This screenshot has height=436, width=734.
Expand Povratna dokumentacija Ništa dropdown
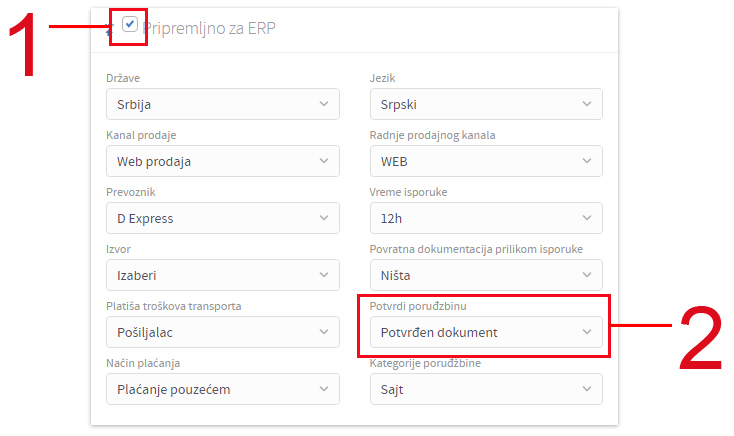[x=486, y=275]
